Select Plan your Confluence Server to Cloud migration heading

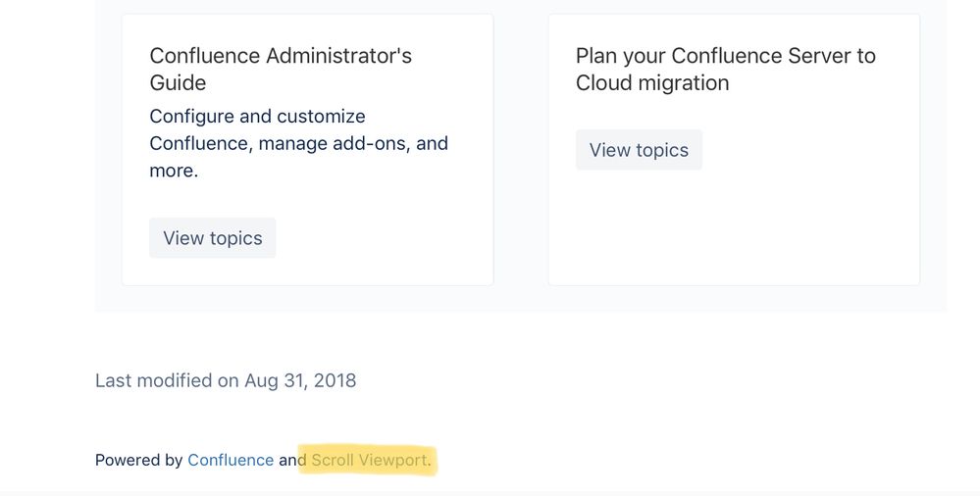[x=726, y=69]
